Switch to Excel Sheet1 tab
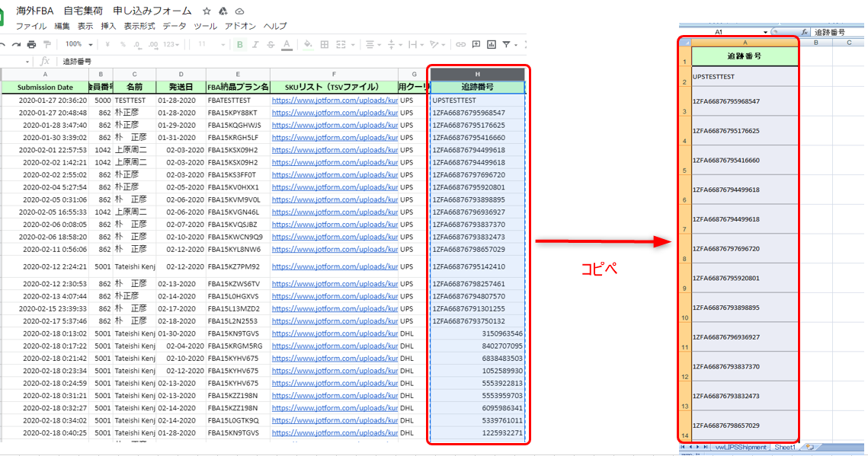This screenshot has height=456, width=868. (x=784, y=447)
